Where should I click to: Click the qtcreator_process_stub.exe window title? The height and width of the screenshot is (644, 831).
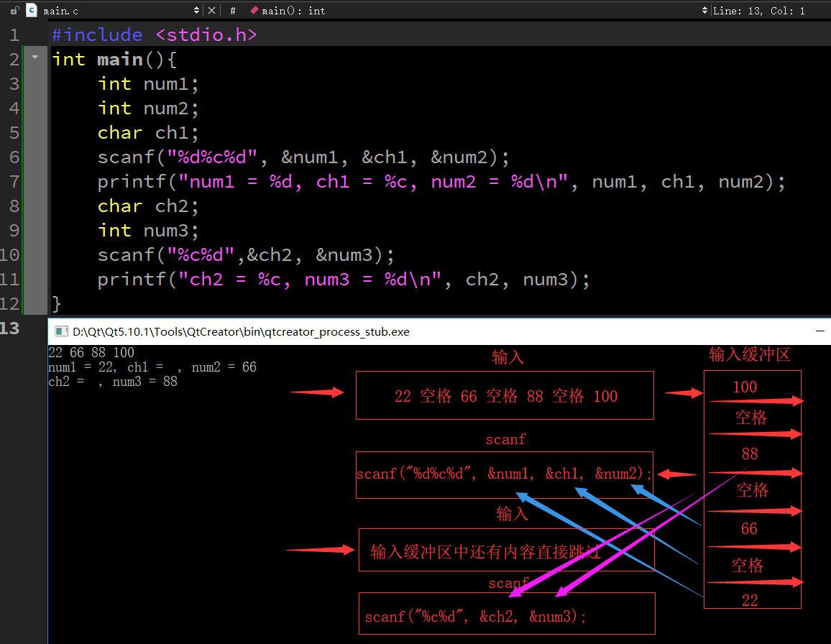(x=241, y=332)
